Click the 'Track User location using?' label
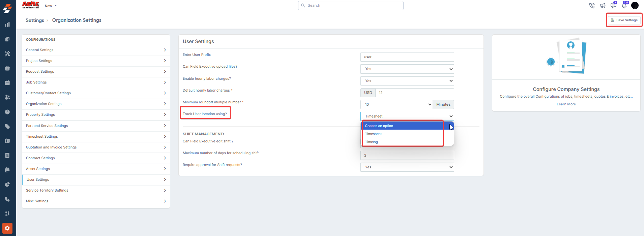This screenshot has height=236, width=644. tap(205, 114)
